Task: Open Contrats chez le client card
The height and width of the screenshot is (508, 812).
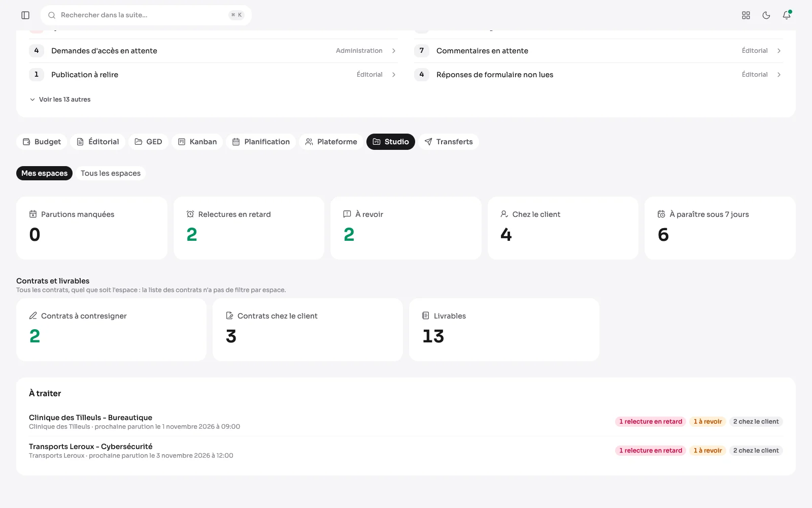Action: tap(308, 330)
